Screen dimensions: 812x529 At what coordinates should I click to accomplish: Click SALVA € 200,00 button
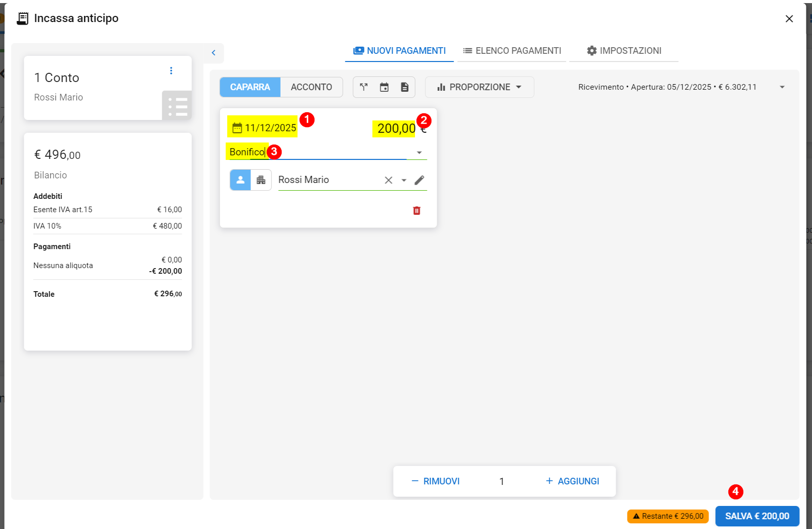[x=757, y=516]
